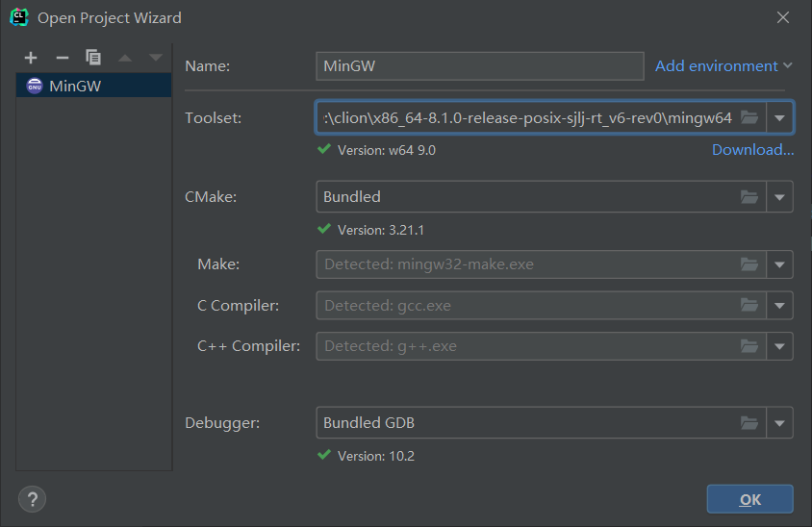
Task: Click the GNU icon beside MinGW
Action: click(35, 86)
